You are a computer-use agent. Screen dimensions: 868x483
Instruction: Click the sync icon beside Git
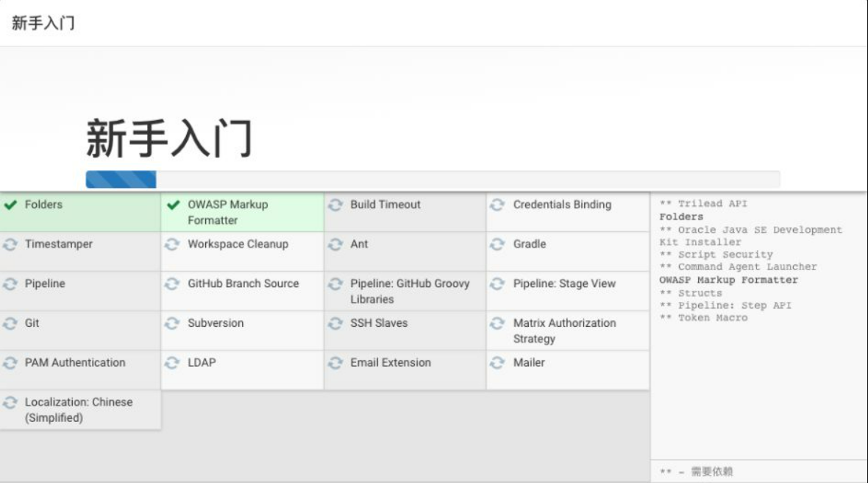10,323
